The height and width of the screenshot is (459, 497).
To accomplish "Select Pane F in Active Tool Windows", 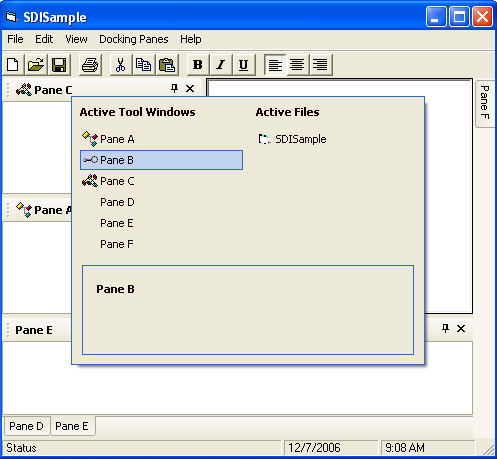I will click(x=161, y=244).
